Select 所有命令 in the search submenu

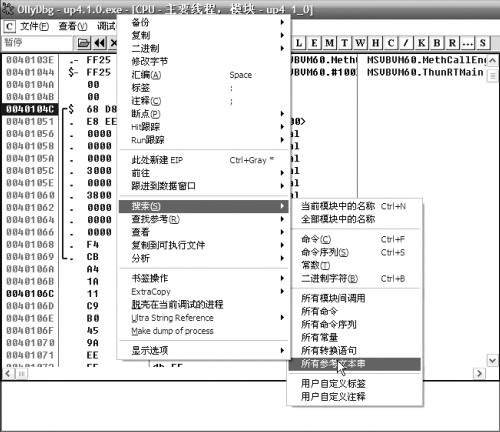point(355,311)
